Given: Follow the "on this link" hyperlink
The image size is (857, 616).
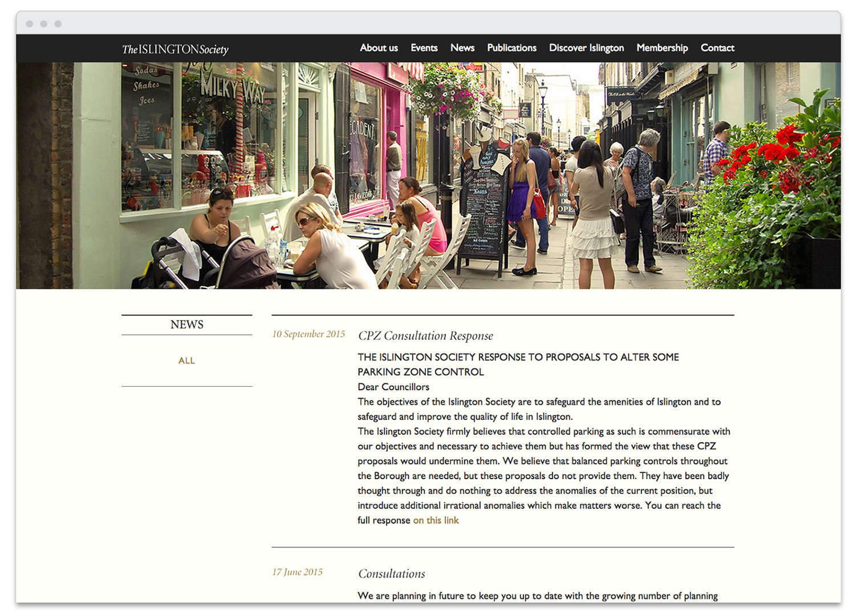Looking at the screenshot, I should coord(436,520).
